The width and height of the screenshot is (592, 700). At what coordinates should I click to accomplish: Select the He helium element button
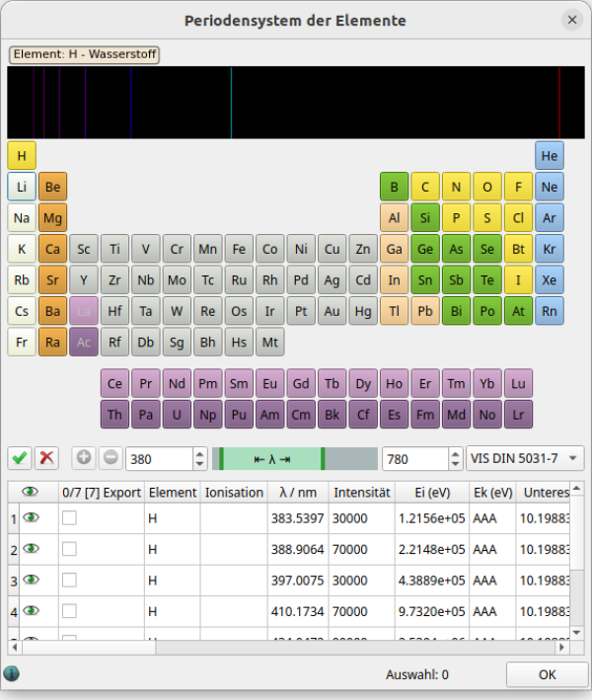point(550,156)
